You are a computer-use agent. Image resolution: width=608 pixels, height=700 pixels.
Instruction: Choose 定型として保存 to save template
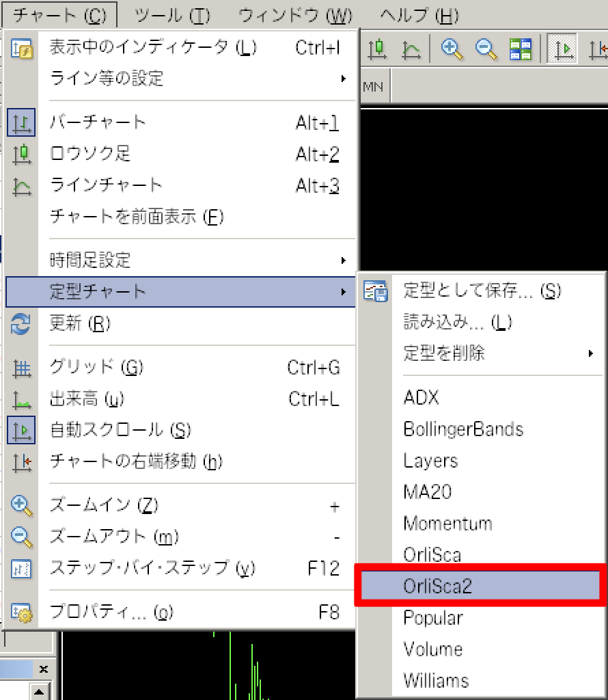[482, 291]
